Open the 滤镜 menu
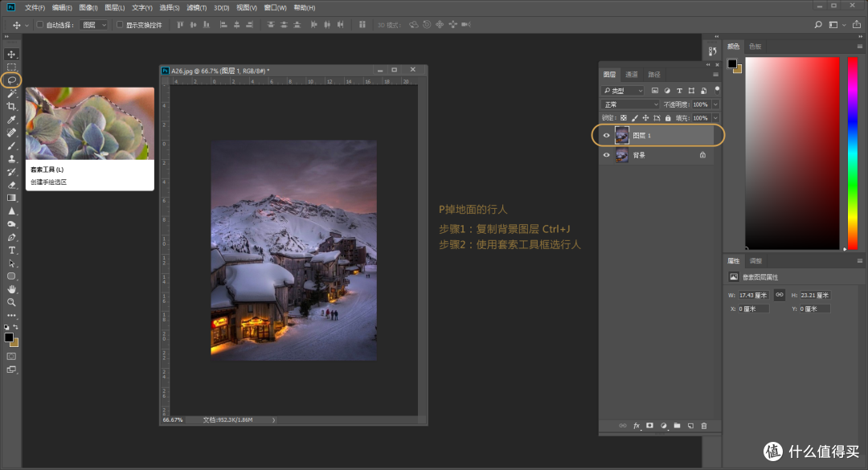 pyautogui.click(x=198, y=7)
